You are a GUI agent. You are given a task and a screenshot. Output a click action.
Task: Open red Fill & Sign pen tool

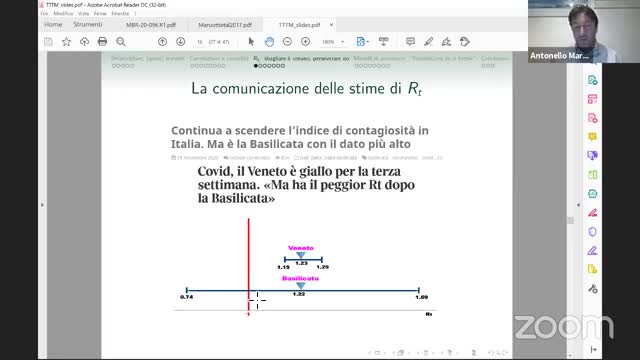pyautogui.click(x=592, y=213)
